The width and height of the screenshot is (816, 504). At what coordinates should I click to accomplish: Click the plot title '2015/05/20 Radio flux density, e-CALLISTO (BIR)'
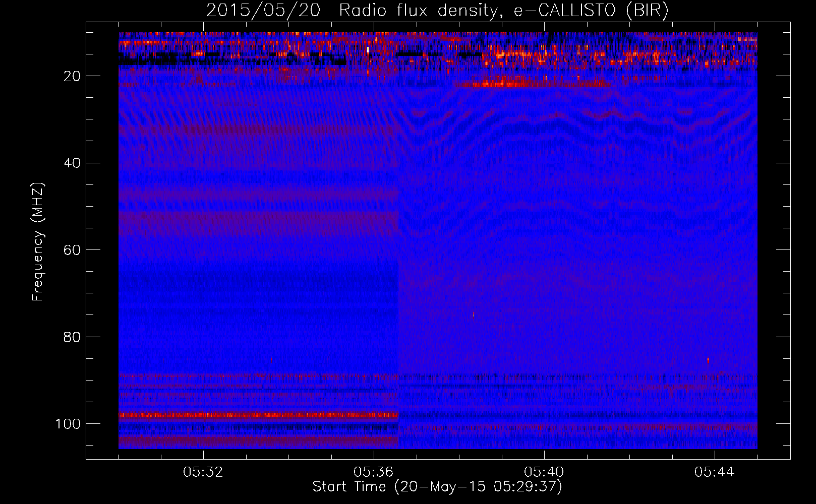(x=437, y=11)
